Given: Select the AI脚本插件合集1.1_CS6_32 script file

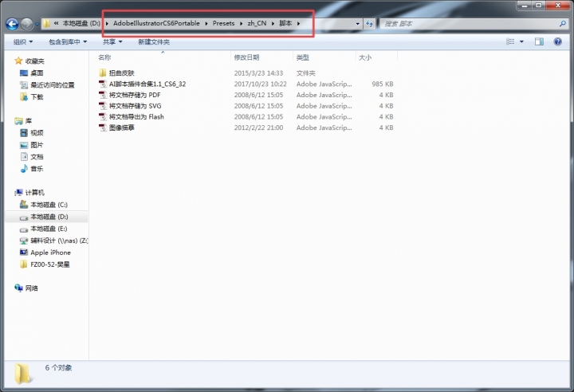Looking at the screenshot, I should click(147, 84).
